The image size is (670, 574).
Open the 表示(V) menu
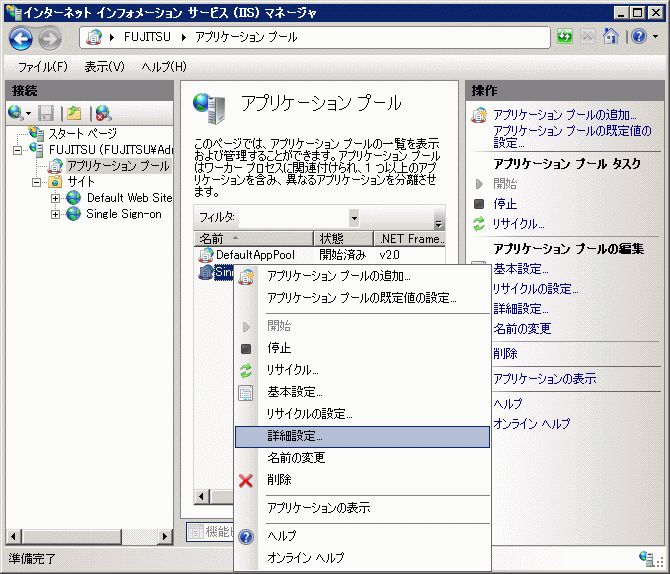coord(105,67)
